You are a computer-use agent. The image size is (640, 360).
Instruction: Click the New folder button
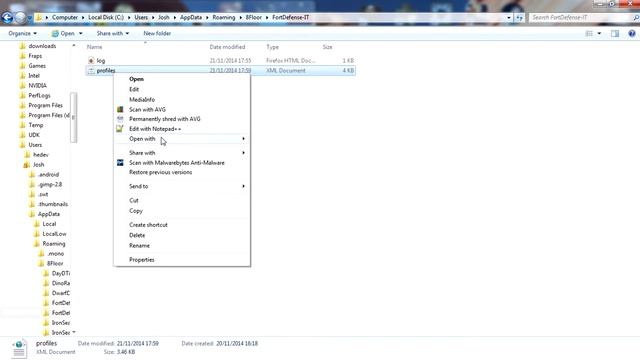coord(157,33)
